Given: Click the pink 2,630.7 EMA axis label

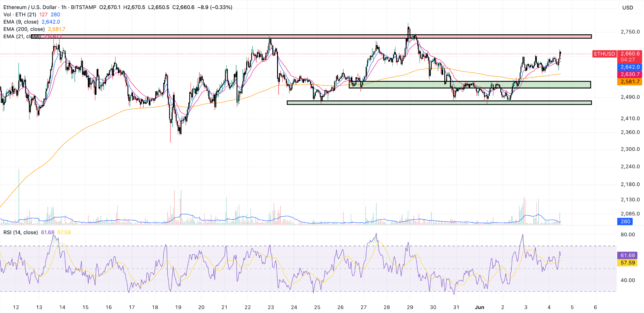Looking at the screenshot, I should point(630,74).
